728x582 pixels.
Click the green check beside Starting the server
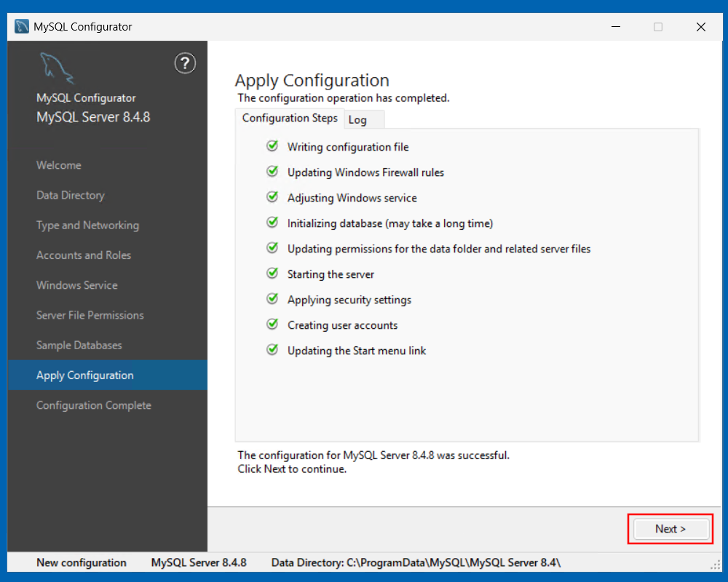[272, 274]
